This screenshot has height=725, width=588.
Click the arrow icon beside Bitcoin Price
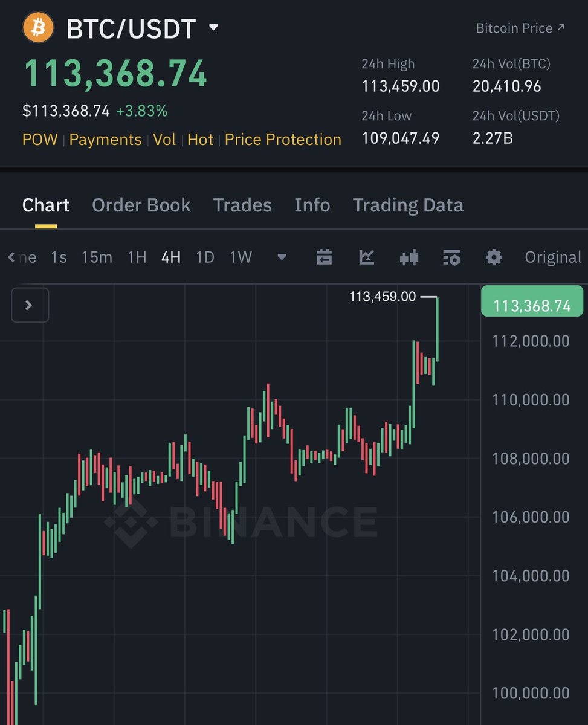[560, 28]
